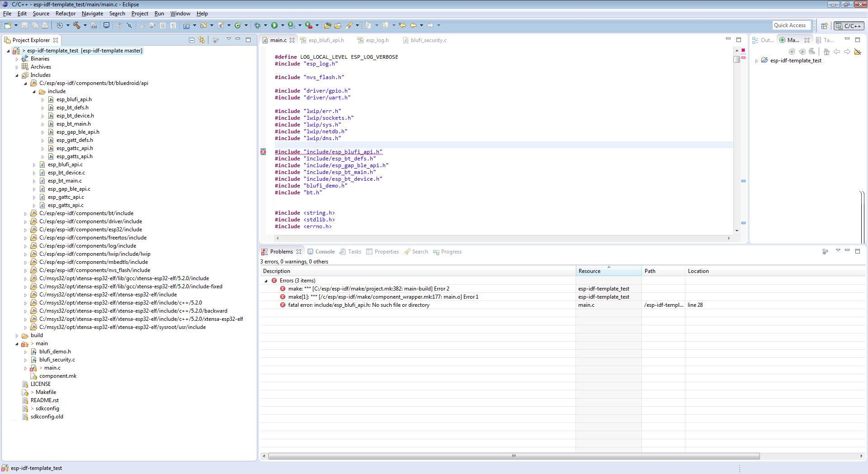The image size is (868, 474).
Task: Open the Properties tab
Action: (x=382, y=252)
